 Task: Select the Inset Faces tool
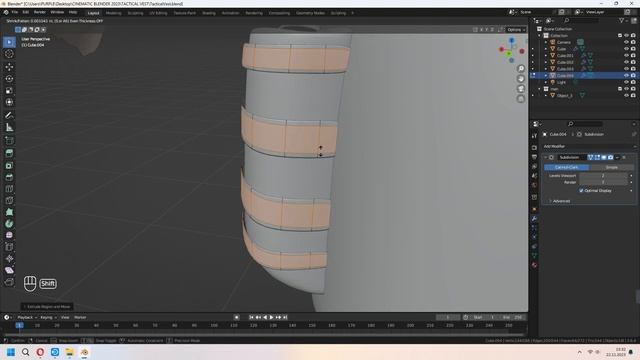tap(9, 165)
